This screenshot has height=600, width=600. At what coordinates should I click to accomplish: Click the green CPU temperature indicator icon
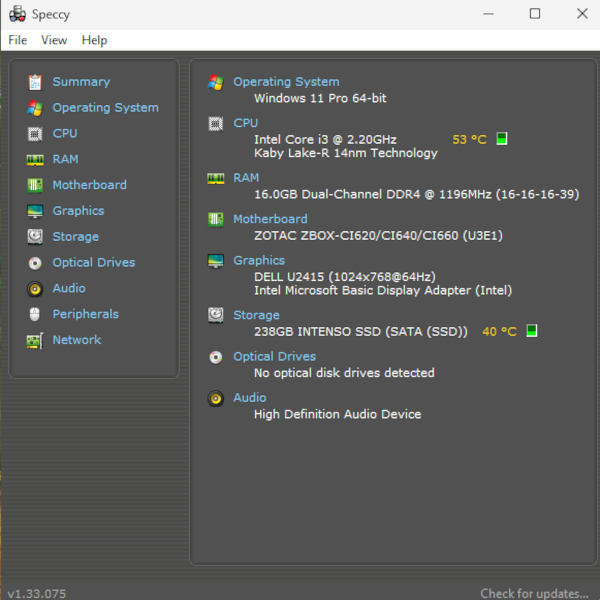[x=502, y=139]
